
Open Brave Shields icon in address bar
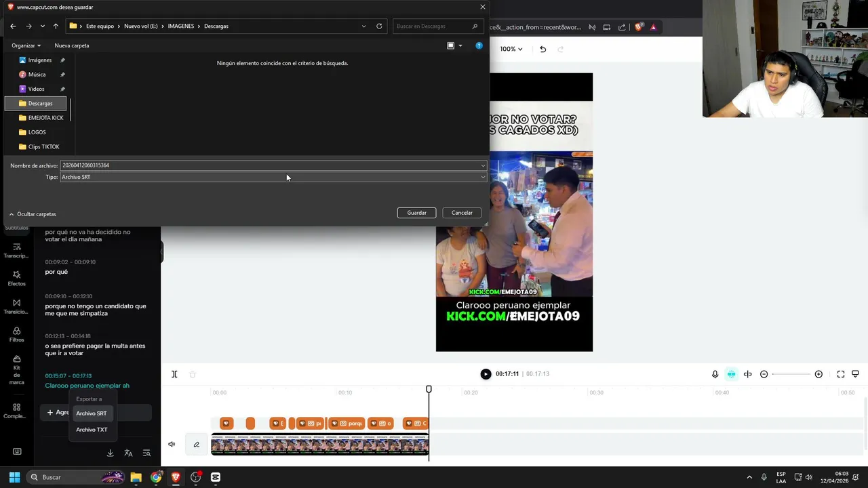click(x=638, y=27)
